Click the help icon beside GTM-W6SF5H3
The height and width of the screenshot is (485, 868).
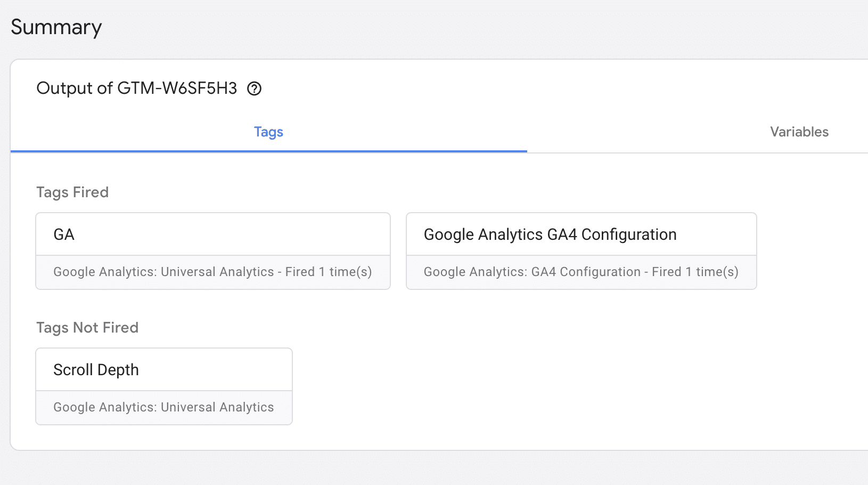click(255, 88)
